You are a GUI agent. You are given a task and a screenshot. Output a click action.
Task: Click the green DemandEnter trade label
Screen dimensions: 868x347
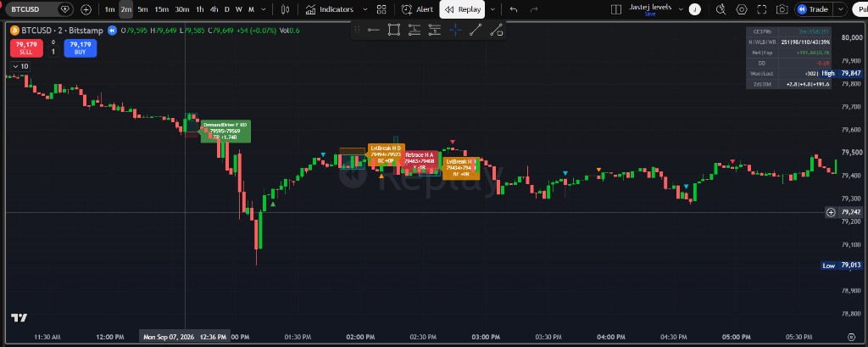pyautogui.click(x=225, y=131)
